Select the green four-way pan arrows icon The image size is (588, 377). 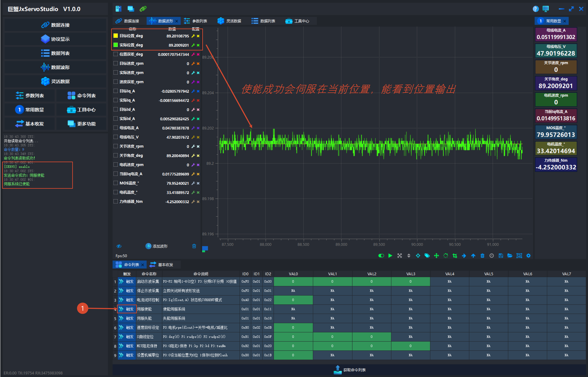click(436, 256)
